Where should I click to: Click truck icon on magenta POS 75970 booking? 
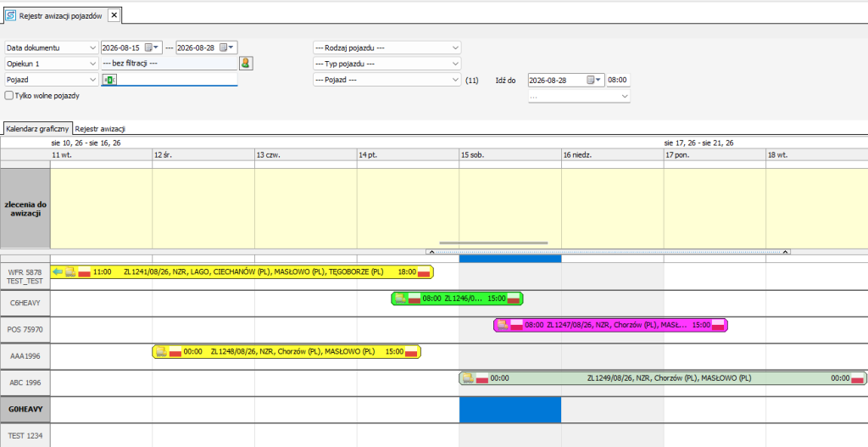tap(503, 325)
